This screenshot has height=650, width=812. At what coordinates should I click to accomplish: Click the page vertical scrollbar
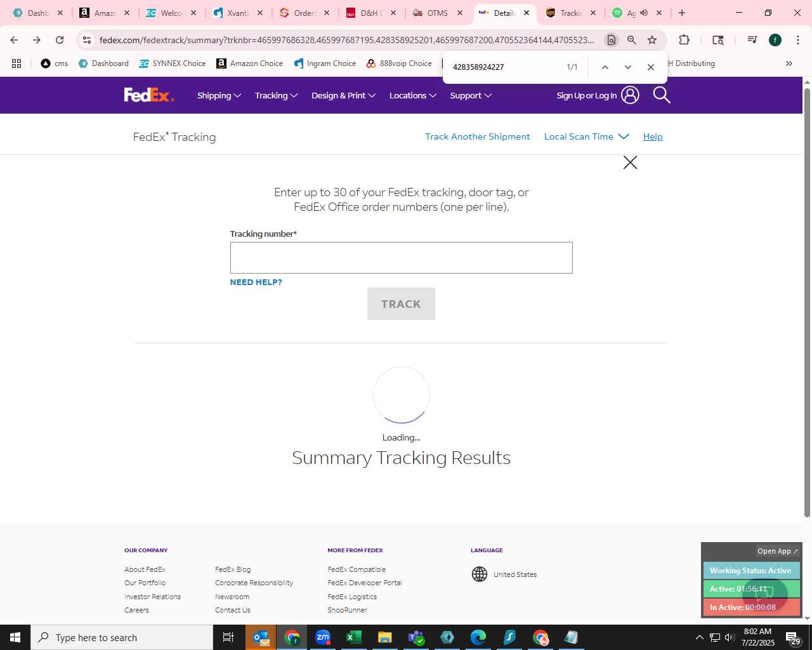coord(807,302)
